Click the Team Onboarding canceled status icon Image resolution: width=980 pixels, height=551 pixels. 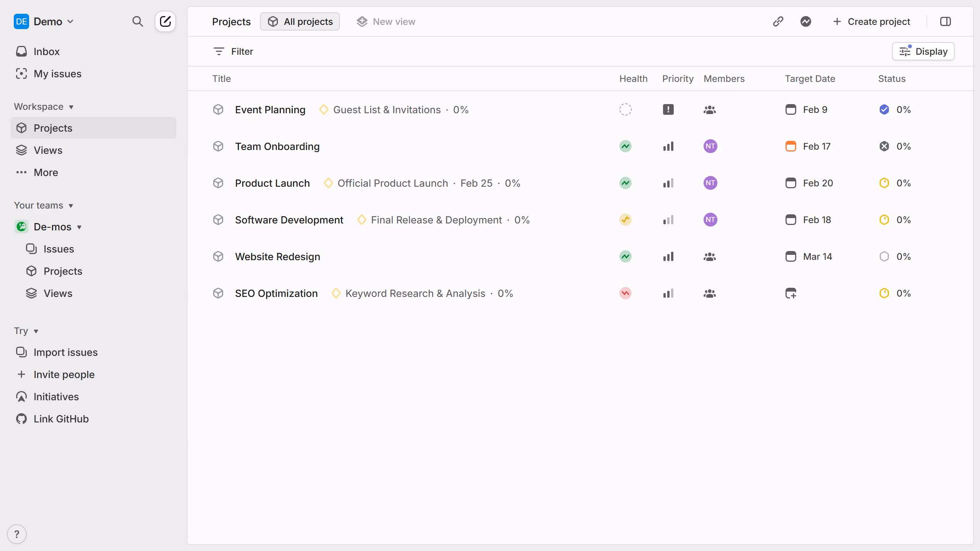pyautogui.click(x=884, y=146)
